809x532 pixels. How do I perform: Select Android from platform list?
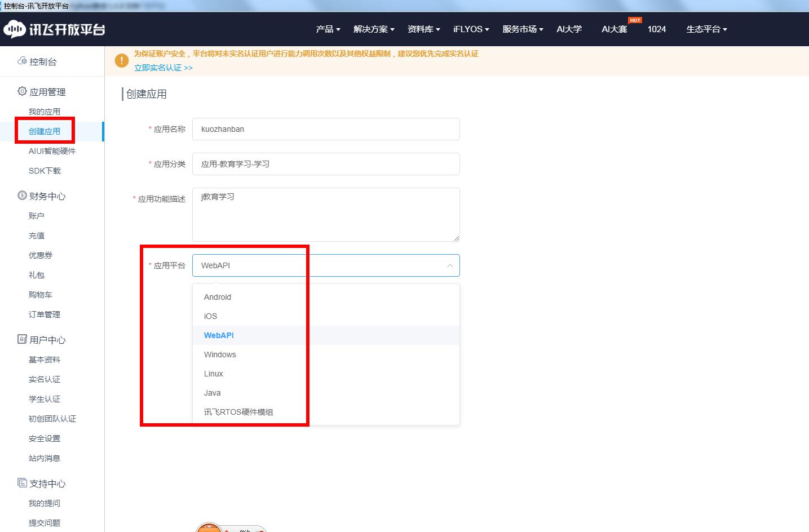coord(326,297)
